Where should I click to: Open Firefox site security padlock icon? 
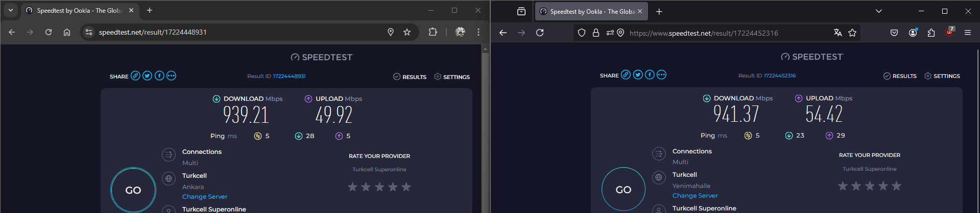(596, 33)
